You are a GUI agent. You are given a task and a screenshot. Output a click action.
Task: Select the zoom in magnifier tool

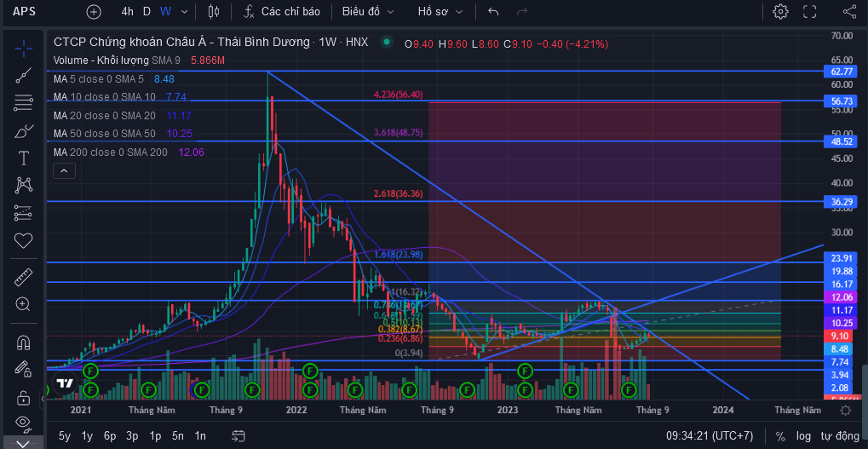click(x=23, y=303)
